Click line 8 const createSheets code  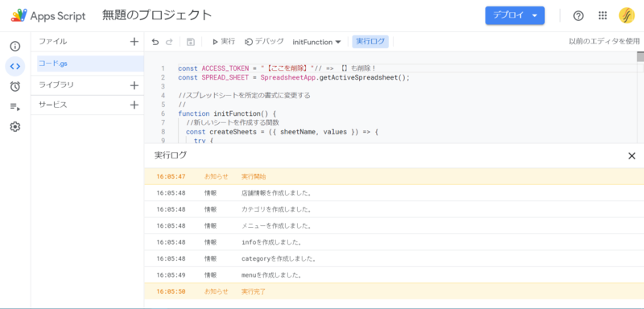click(x=282, y=132)
